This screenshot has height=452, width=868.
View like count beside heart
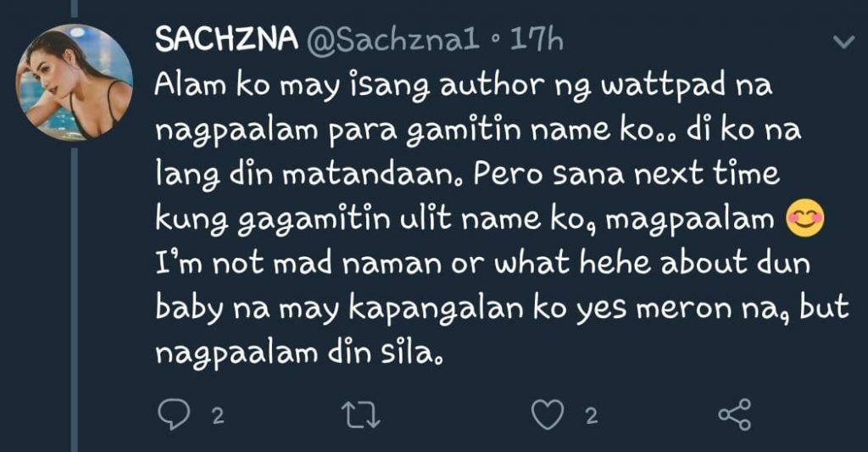tap(592, 416)
